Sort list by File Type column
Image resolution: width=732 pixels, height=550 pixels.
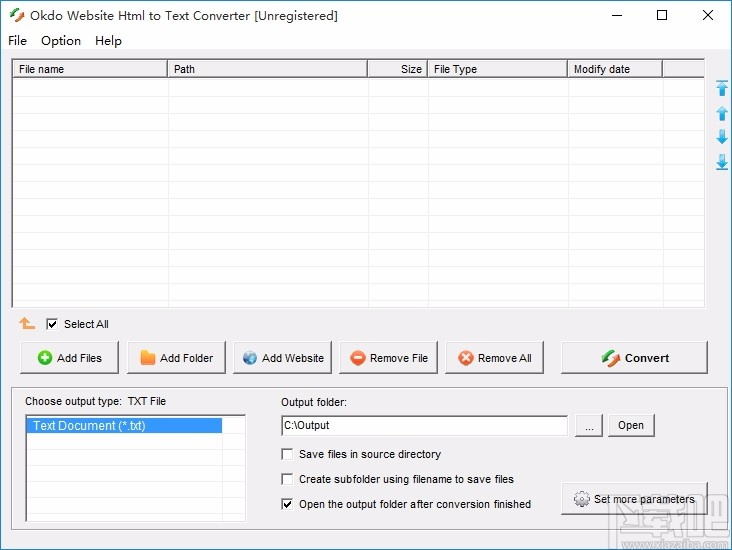click(x=498, y=69)
